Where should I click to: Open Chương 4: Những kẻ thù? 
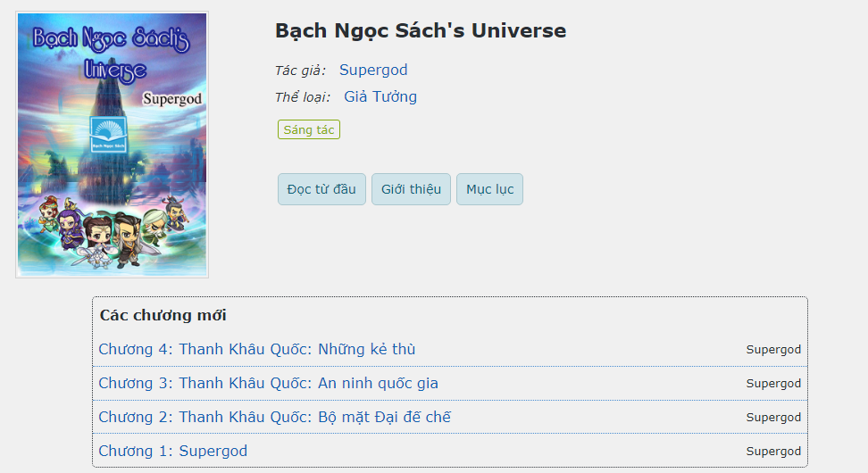(x=256, y=349)
